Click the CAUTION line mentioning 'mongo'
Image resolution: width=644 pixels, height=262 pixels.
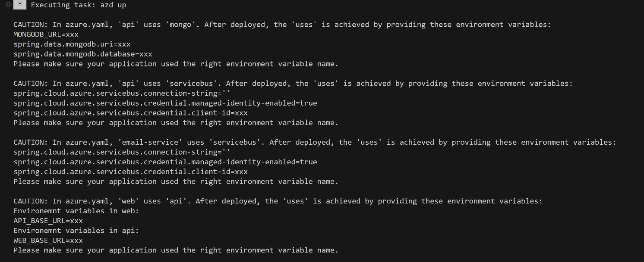pos(282,25)
